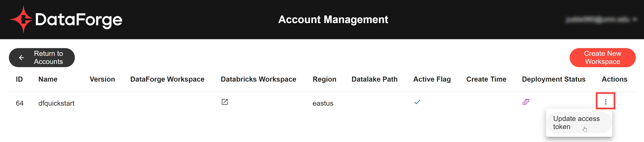Click the DataForge Workspace column header
The height and width of the screenshot is (142, 644).
click(x=167, y=79)
